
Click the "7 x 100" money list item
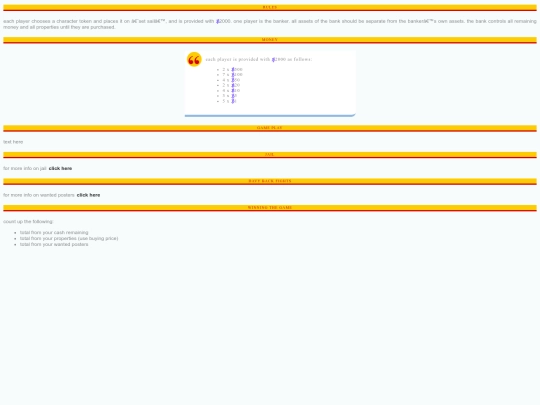[232, 74]
